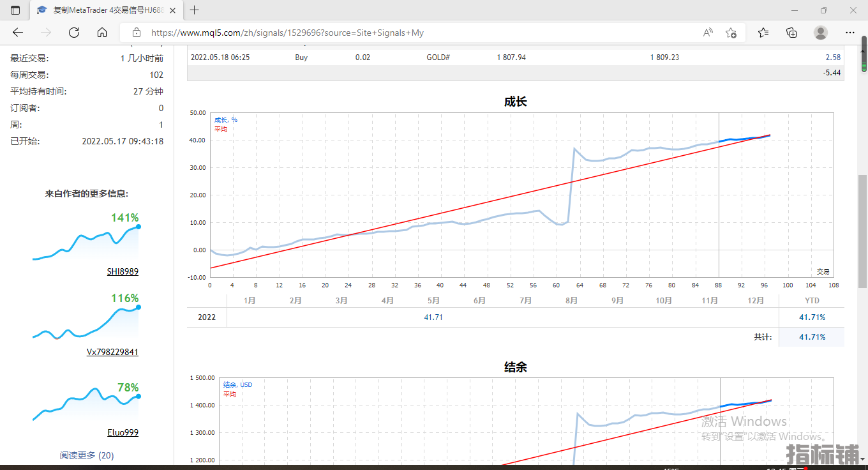This screenshot has height=470, width=868.
Task: Open the Favorites list
Action: click(763, 33)
